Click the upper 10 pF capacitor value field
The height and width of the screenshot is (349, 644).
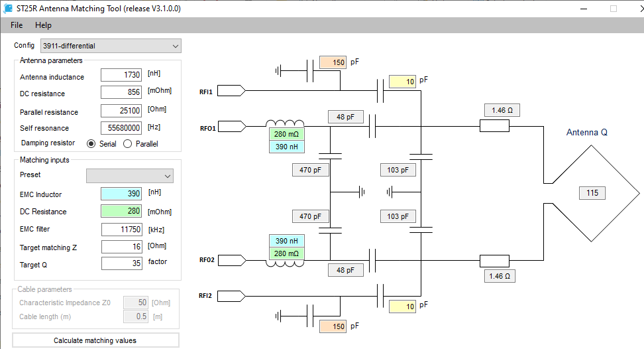tap(402, 82)
